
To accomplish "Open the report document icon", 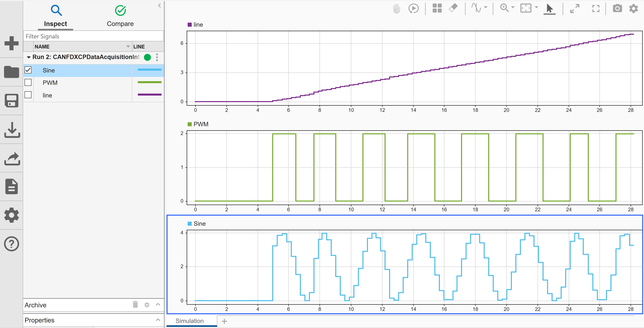I will pos(12,186).
